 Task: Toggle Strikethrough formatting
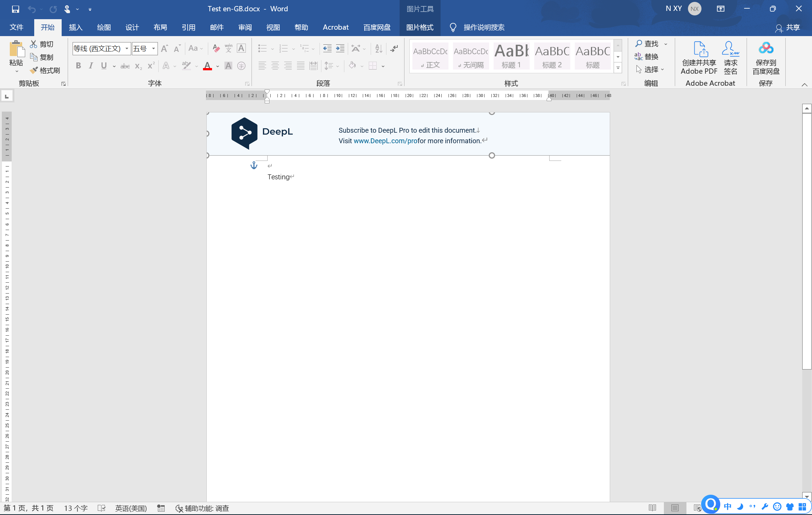pyautogui.click(x=125, y=66)
